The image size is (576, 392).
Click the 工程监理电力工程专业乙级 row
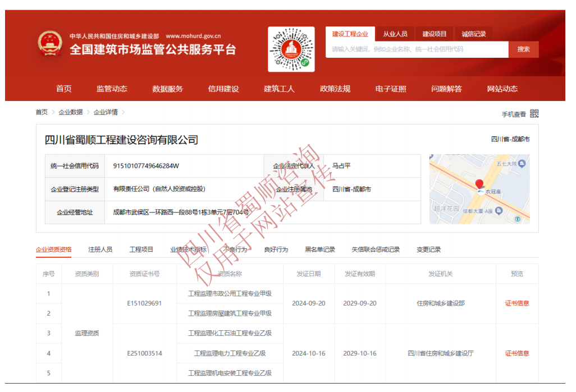230,353
